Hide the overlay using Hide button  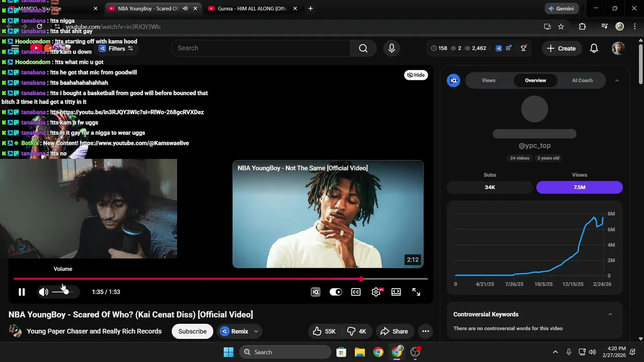tap(416, 75)
